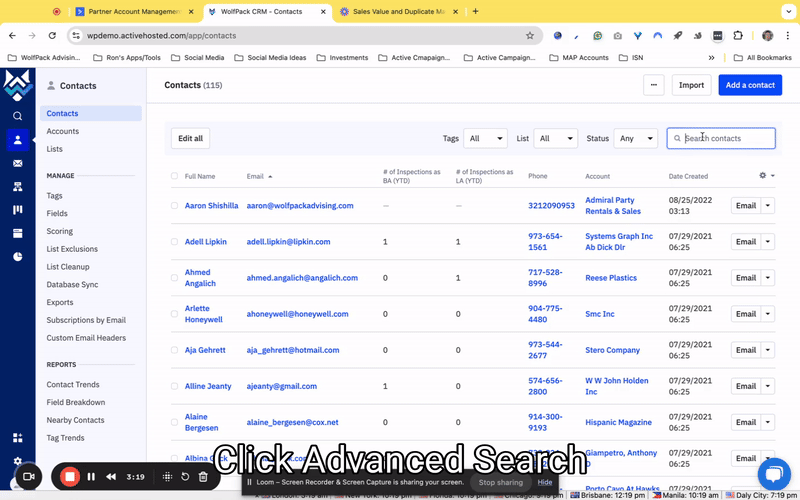Open Apps grid icon in sidebar
The image size is (800, 500).
click(x=17, y=438)
